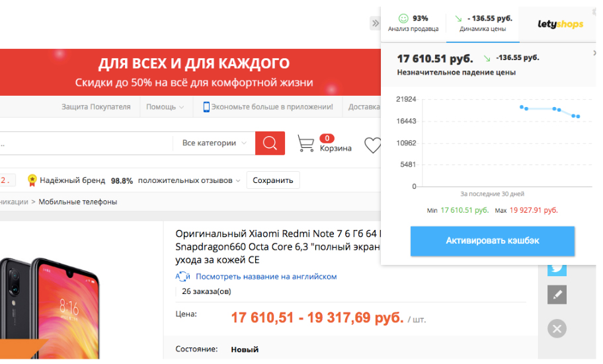Click the last data point on price chart

(x=578, y=116)
